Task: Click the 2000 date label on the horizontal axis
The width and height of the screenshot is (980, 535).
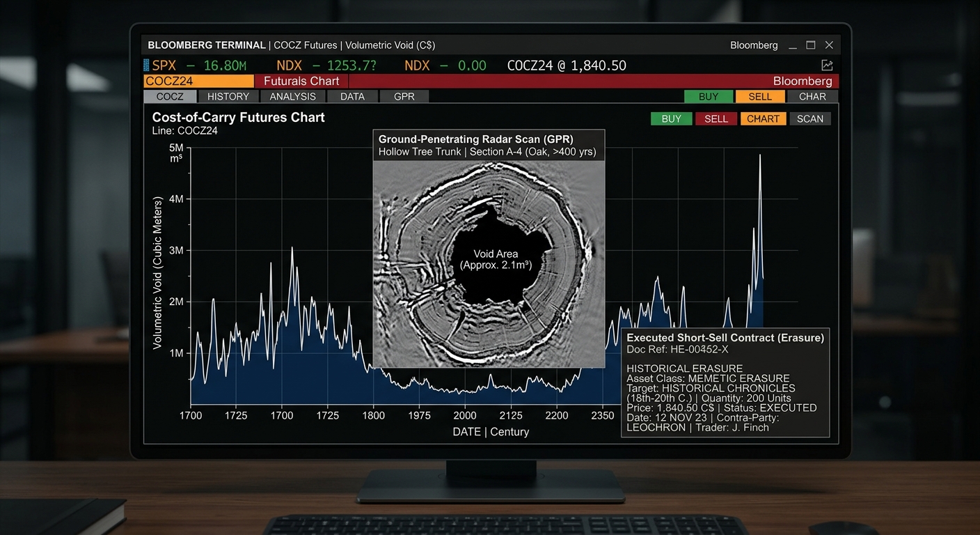Action: click(x=465, y=415)
